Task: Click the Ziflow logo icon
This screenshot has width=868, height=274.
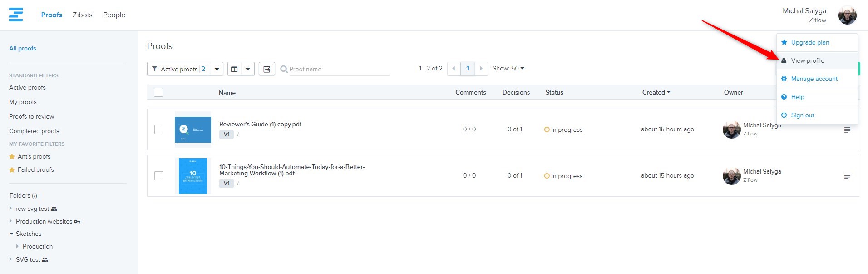Action: click(x=16, y=15)
